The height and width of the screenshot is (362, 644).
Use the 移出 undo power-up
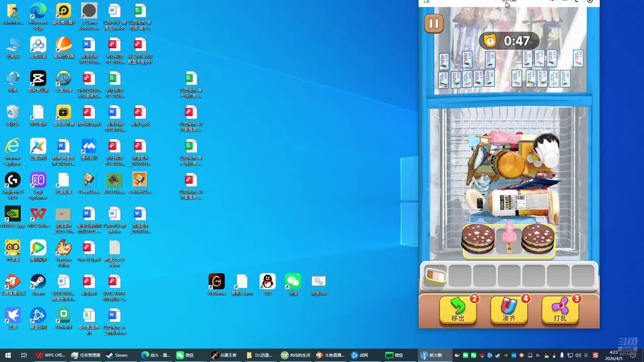457,310
